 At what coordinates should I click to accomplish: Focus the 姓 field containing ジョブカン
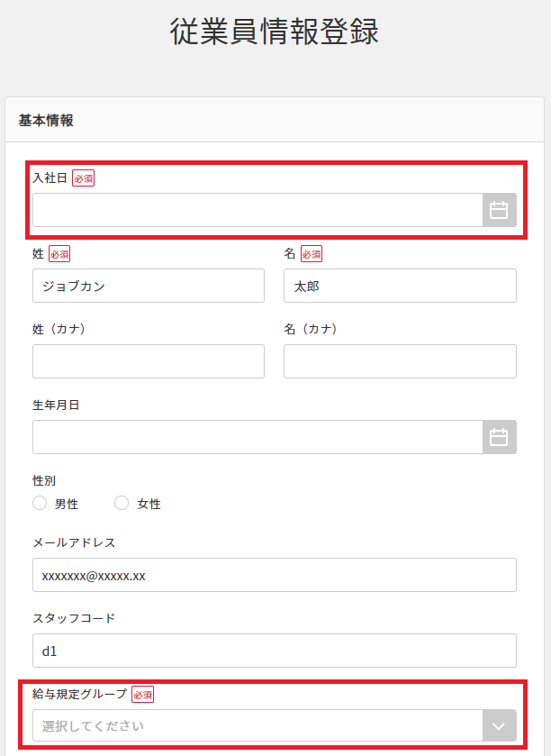[x=149, y=286]
